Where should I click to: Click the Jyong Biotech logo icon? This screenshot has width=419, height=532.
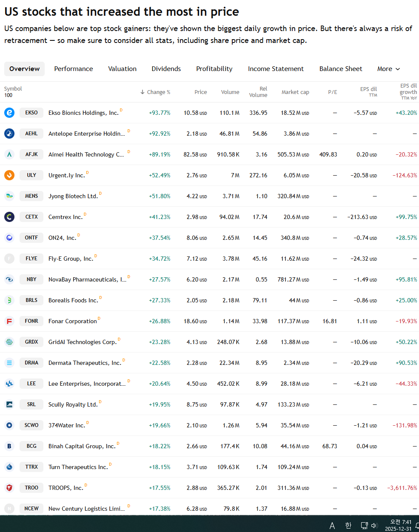9,196
